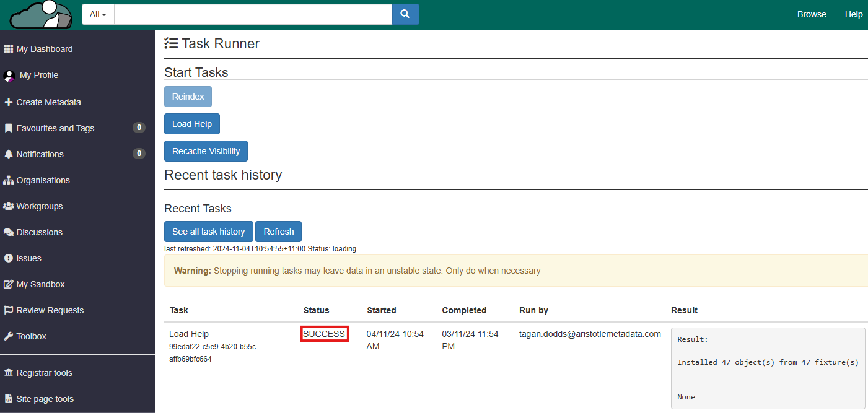Click the Create Metadata plus icon

[x=9, y=102]
